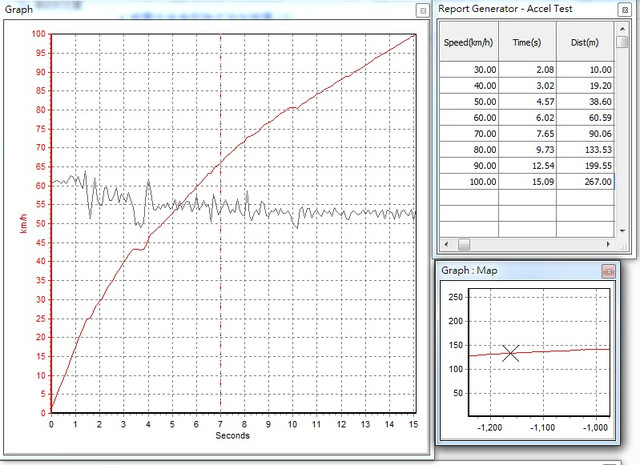Click the Time(s) column header
The width and height of the screenshot is (640, 465).
click(527, 42)
